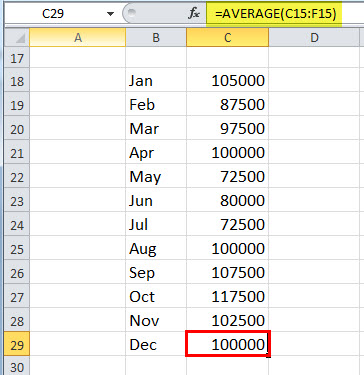
Task: Select the Feb value 87500
Action: tap(227, 104)
